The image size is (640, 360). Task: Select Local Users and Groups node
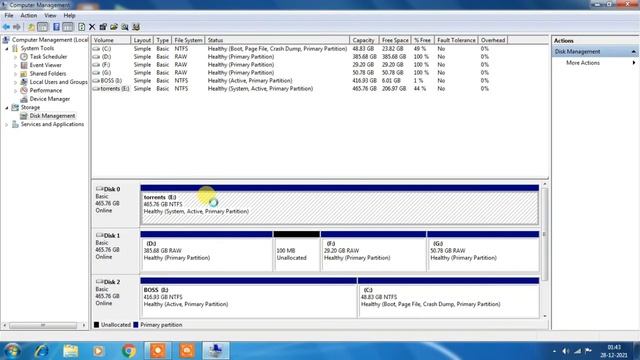[x=58, y=82]
